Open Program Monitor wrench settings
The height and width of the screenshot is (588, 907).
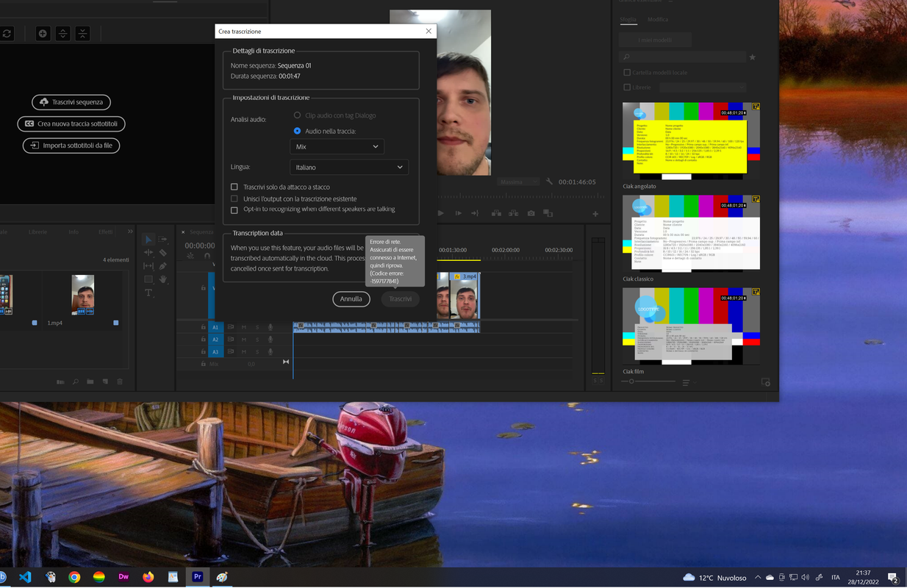point(549,182)
